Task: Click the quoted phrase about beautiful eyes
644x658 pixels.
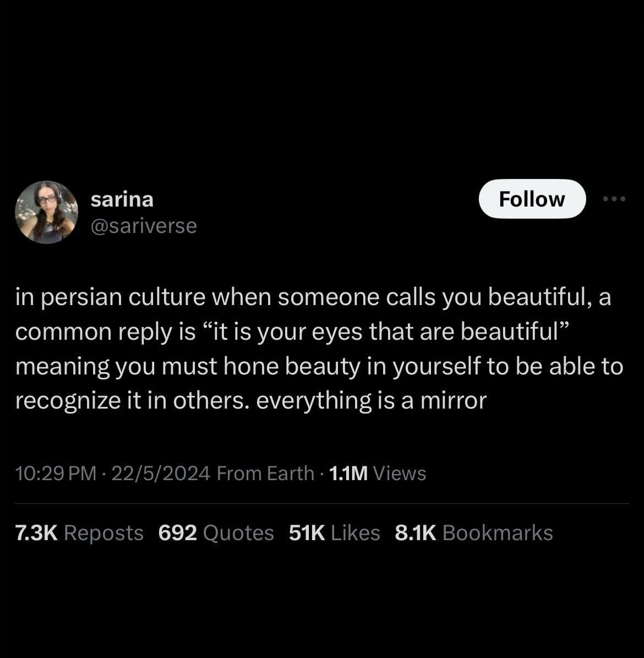Action: click(385, 331)
